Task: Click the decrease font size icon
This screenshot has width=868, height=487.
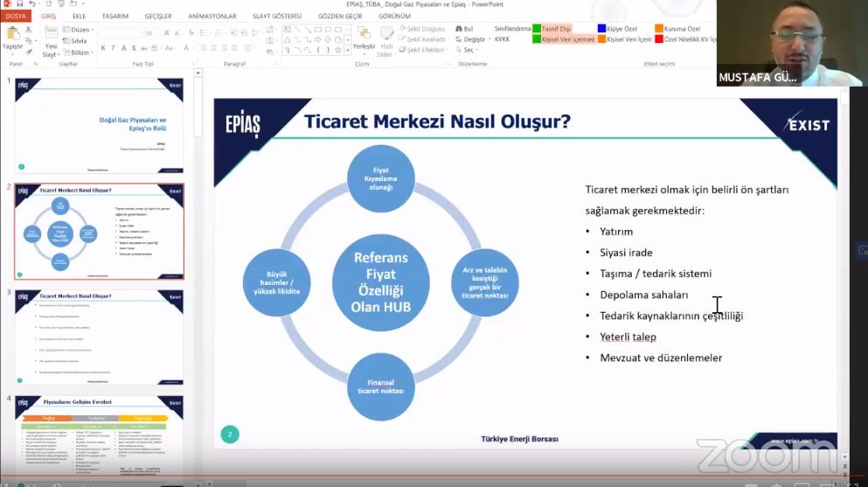Action: (x=177, y=33)
